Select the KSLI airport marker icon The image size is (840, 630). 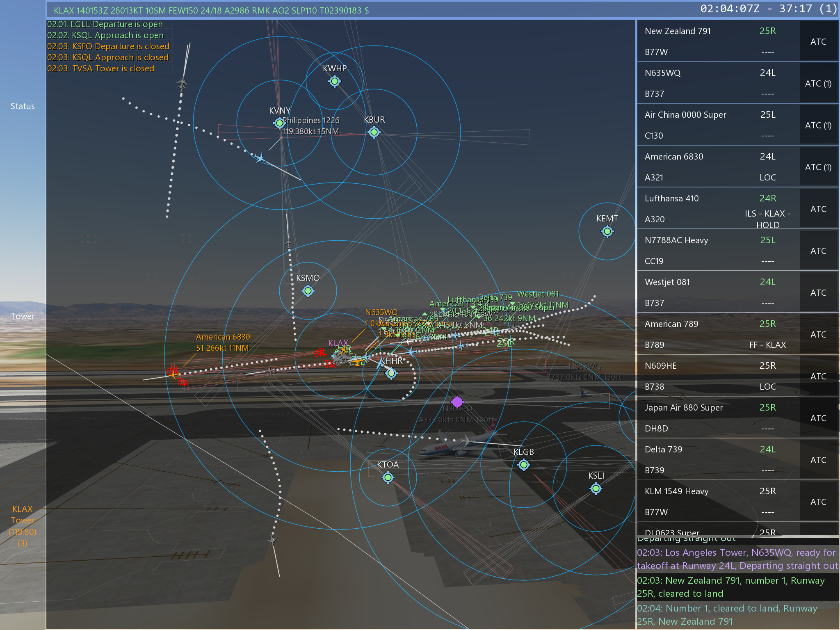tap(596, 488)
